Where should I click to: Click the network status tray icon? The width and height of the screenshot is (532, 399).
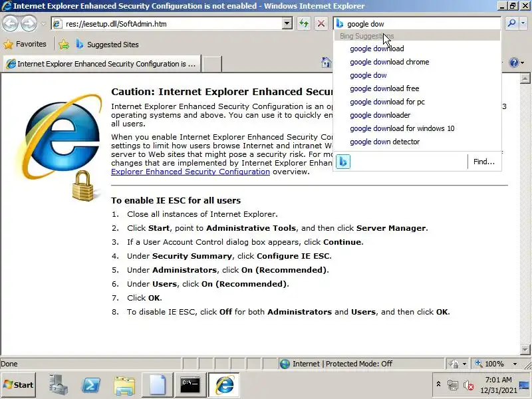pos(452,385)
